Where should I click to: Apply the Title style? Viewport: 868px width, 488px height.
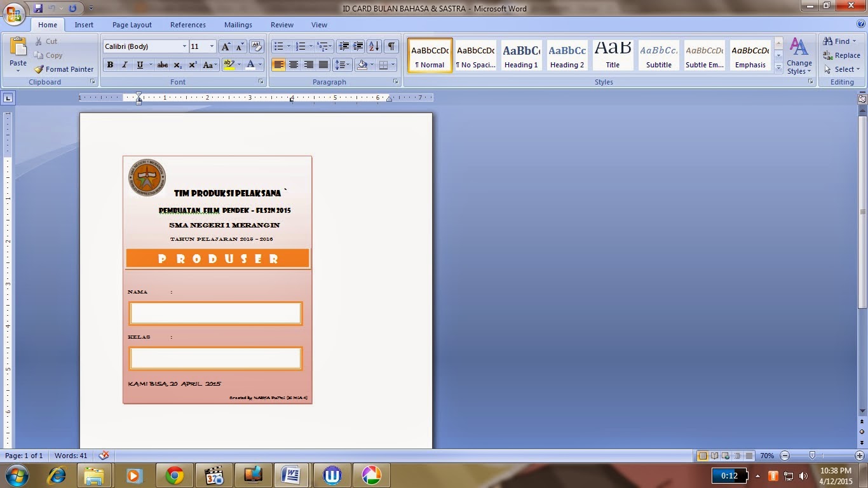pyautogui.click(x=613, y=55)
